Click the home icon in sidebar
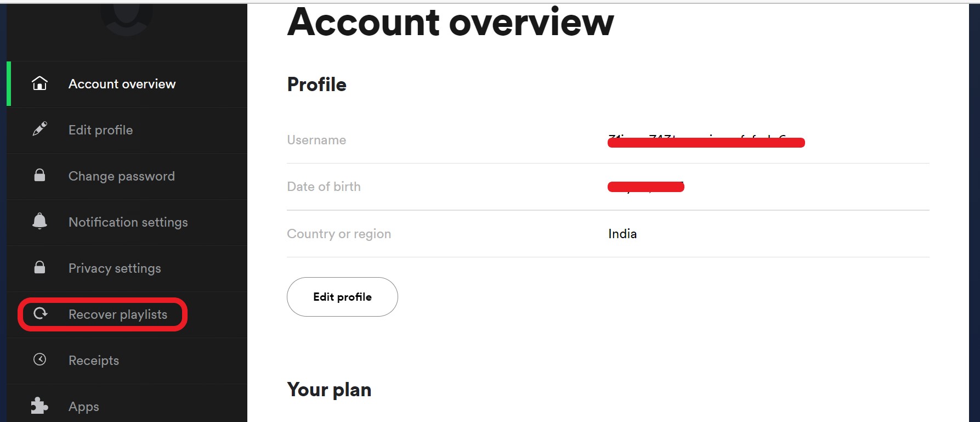Viewport: 980px width, 422px height. coord(39,83)
